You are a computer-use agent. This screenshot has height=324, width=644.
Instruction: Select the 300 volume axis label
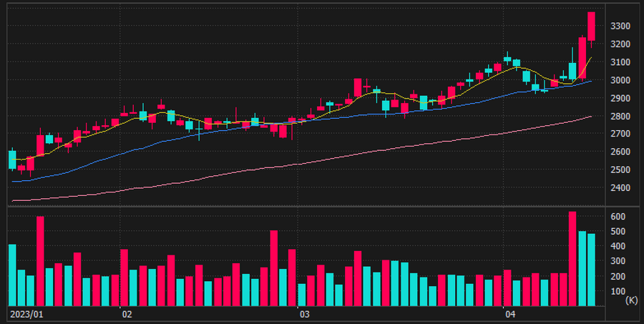(618, 261)
